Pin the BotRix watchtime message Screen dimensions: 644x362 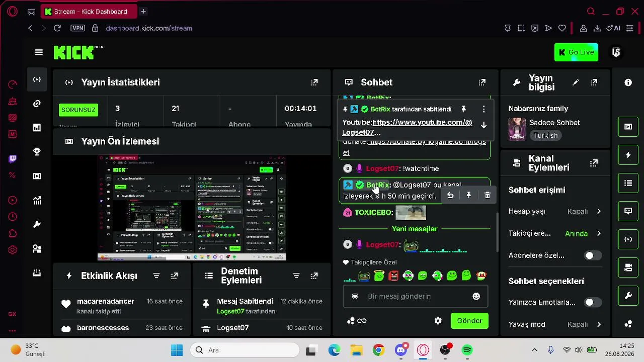coord(468,195)
